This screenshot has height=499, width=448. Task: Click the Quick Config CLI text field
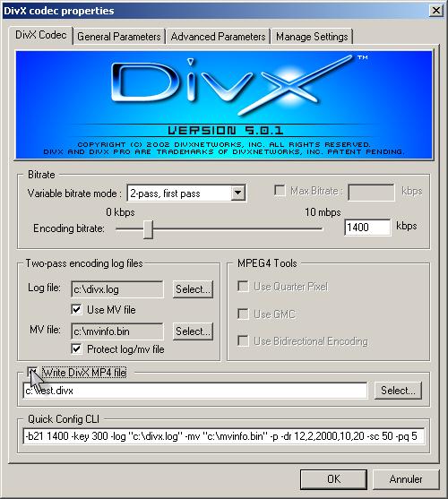224,436
